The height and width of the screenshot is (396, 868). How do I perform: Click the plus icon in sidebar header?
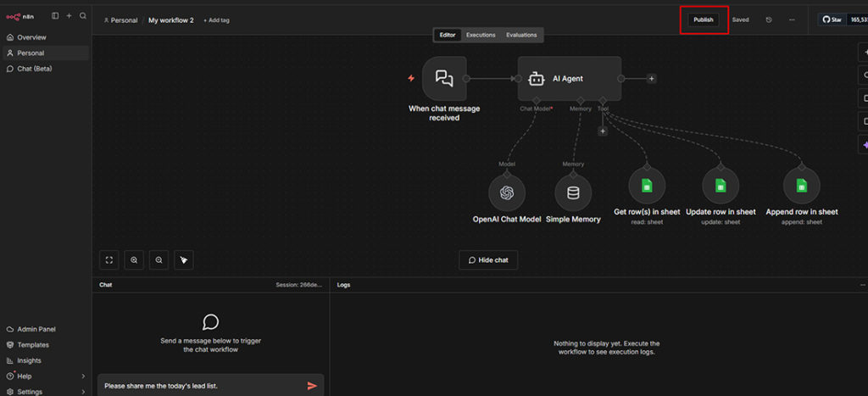[x=70, y=16]
